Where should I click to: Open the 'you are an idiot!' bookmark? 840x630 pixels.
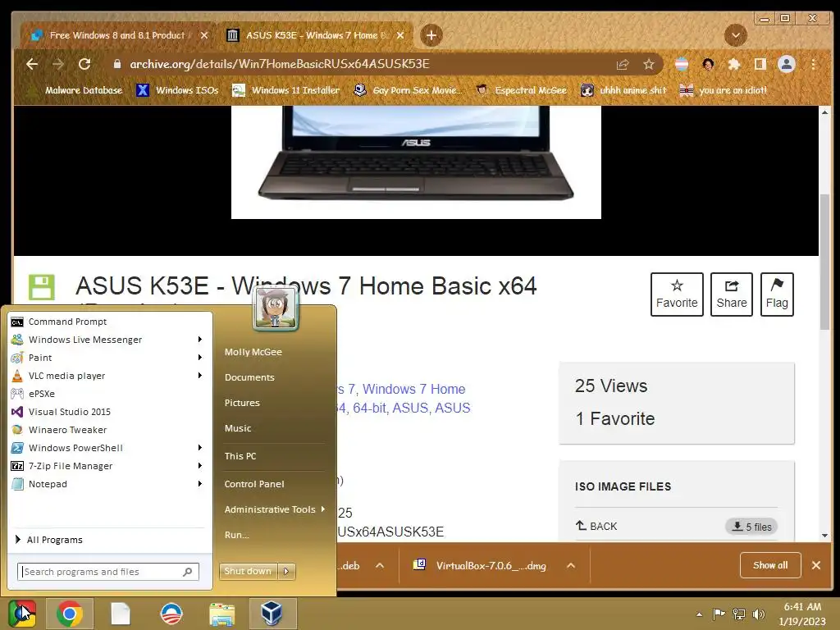point(723,90)
